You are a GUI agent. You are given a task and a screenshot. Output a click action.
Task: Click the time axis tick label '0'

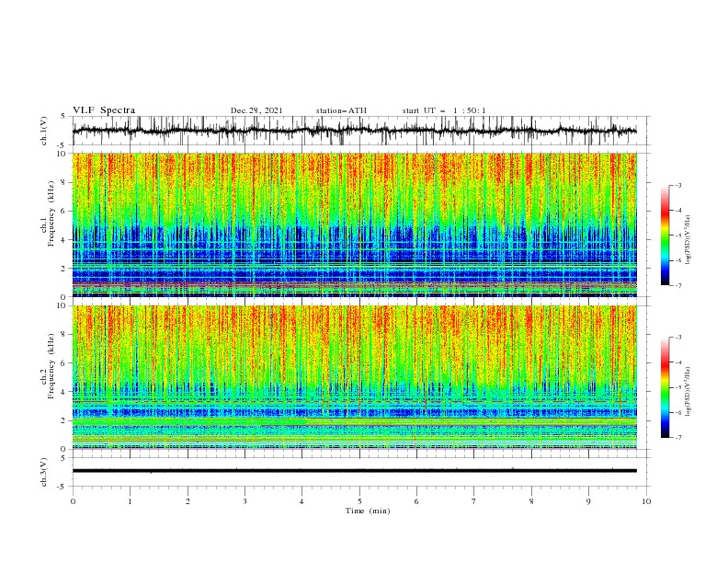[x=73, y=501]
